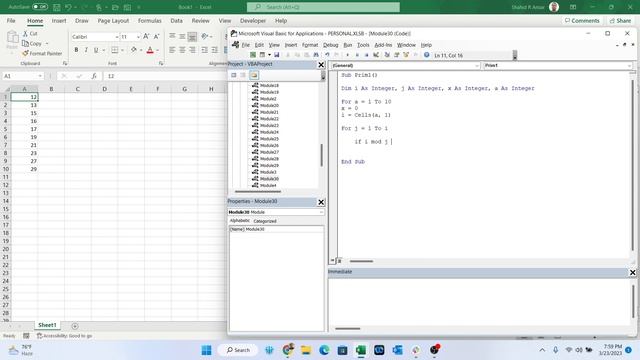Toggle Italic formatting in Excel
This screenshot has width=640, height=360.
click(x=86, y=50)
